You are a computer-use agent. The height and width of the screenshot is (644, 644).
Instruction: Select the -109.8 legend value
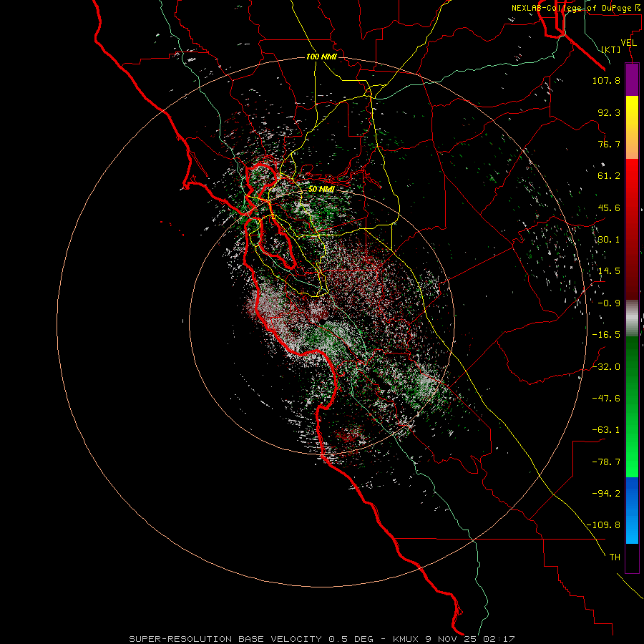click(603, 525)
